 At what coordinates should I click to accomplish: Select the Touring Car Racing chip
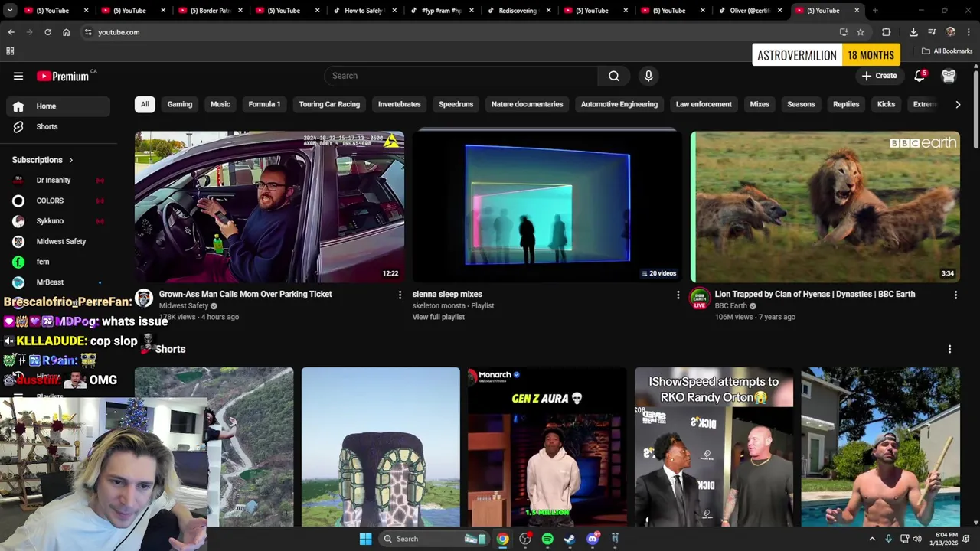[x=329, y=104]
